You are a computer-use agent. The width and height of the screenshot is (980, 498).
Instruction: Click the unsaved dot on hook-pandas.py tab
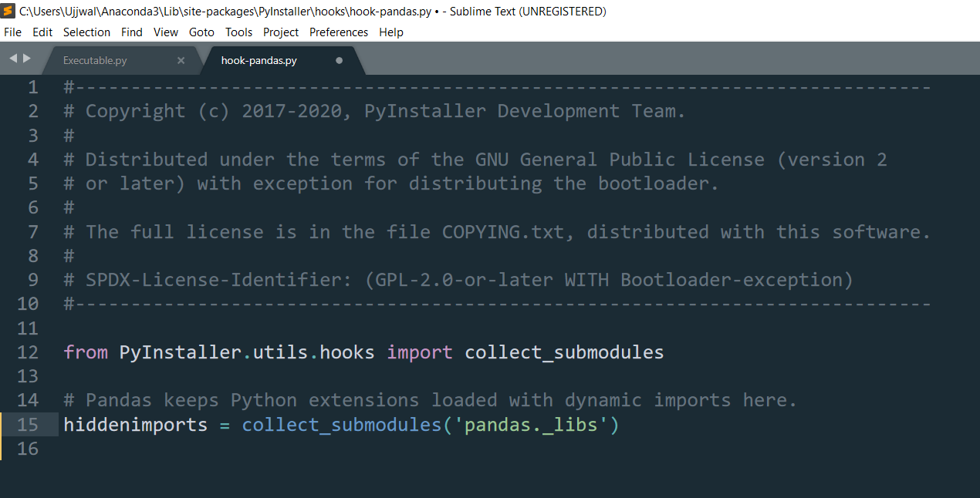[340, 61]
